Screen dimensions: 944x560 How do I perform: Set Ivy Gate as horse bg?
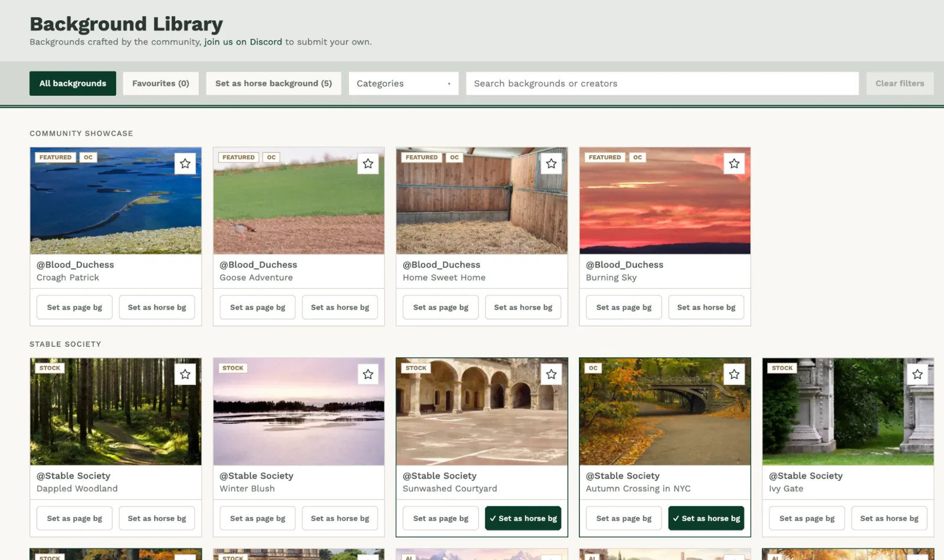click(889, 518)
